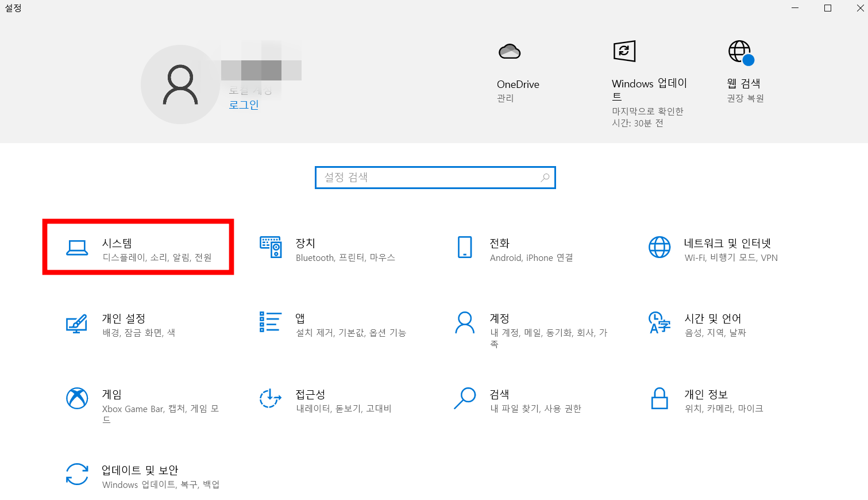Click the Windows 업데이트 header icon

click(624, 51)
